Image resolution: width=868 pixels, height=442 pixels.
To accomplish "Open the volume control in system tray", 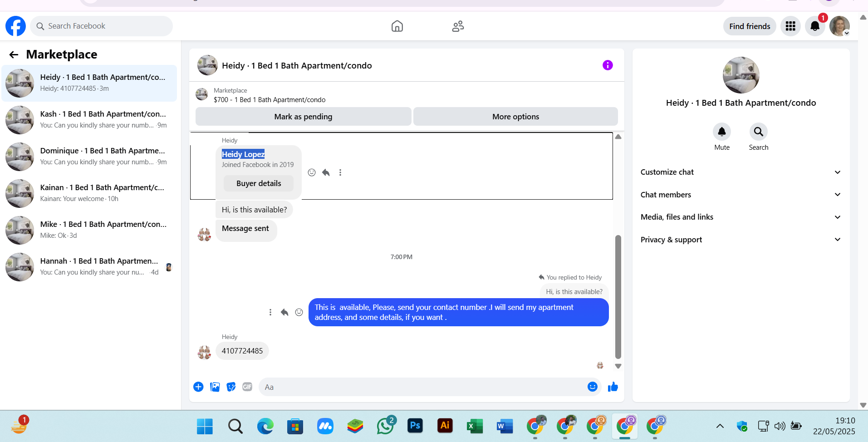I will point(780,426).
